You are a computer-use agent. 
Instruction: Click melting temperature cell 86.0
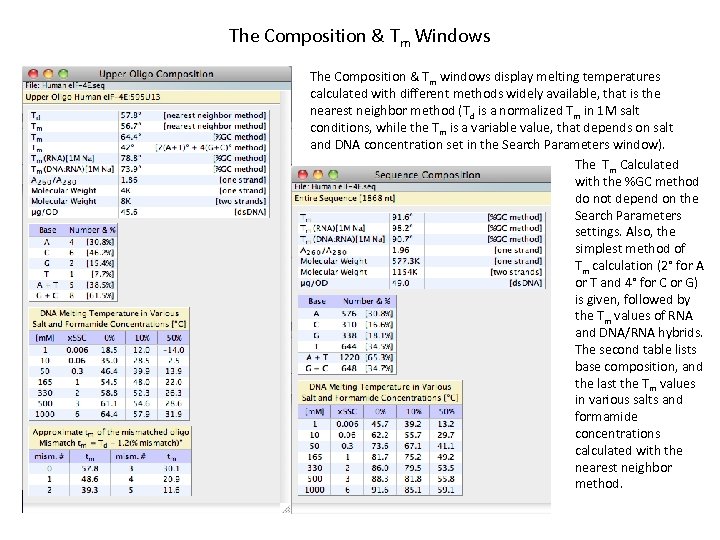click(x=380, y=468)
